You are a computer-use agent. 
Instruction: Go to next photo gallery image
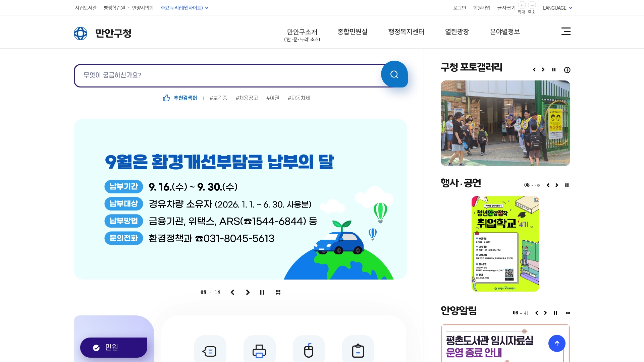tap(543, 70)
